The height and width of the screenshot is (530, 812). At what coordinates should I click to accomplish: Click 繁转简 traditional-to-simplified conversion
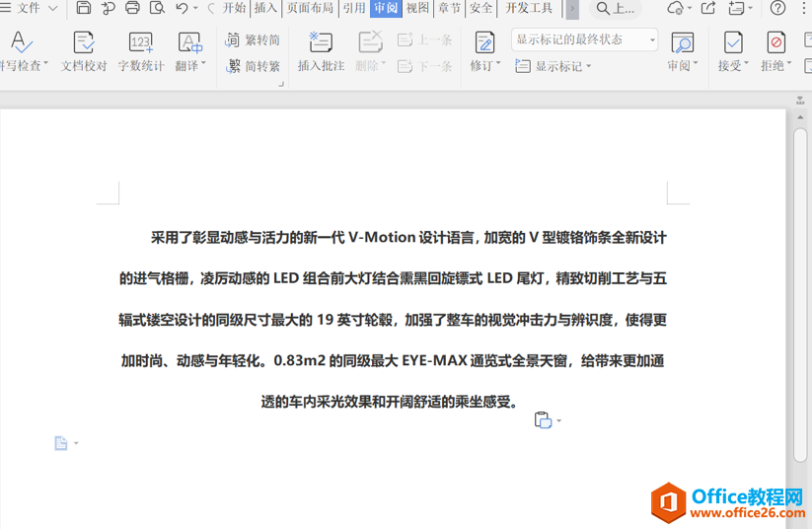pyautogui.click(x=254, y=39)
